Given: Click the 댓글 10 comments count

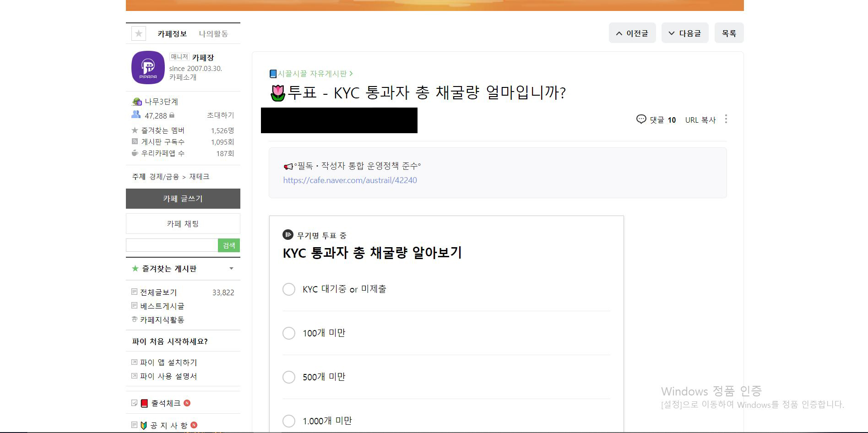Looking at the screenshot, I should [663, 120].
